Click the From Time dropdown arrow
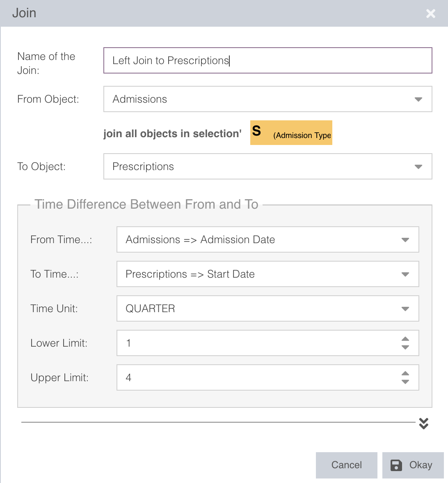This screenshot has width=448, height=483. tap(405, 240)
